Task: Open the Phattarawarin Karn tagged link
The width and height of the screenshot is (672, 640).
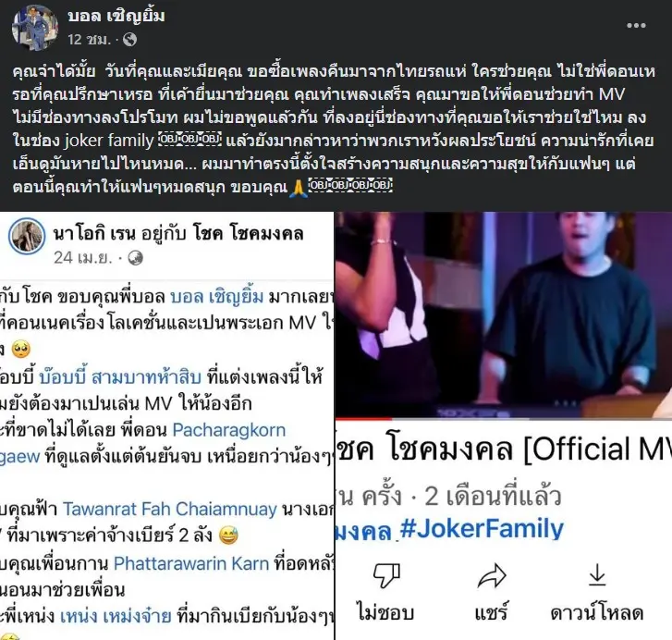Action: 191,563
